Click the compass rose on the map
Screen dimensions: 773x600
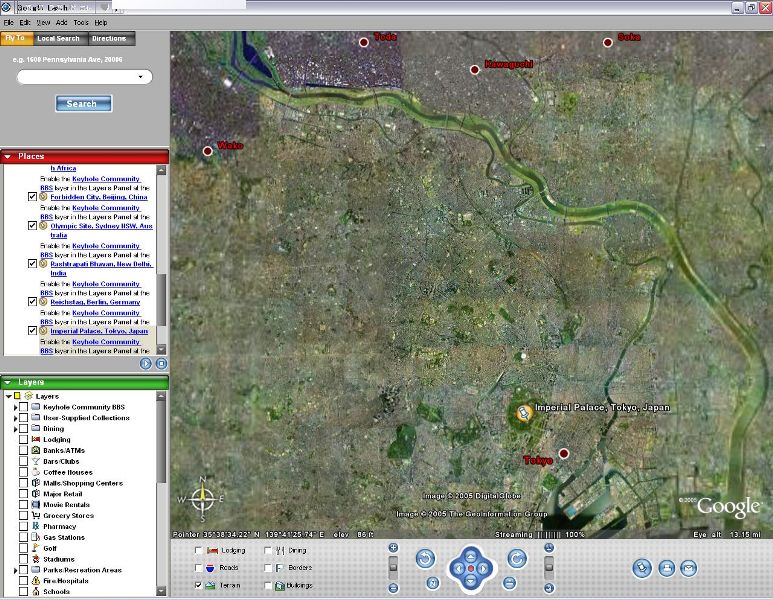coord(202,499)
